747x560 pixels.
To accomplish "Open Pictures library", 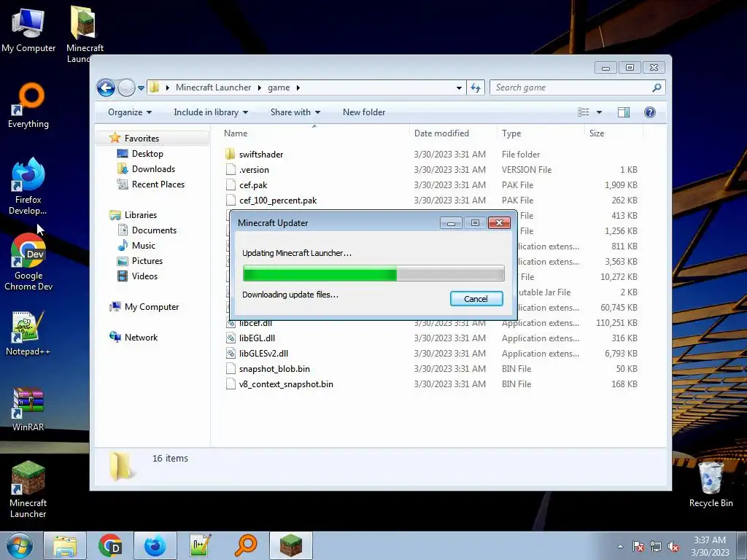I will point(147,261).
